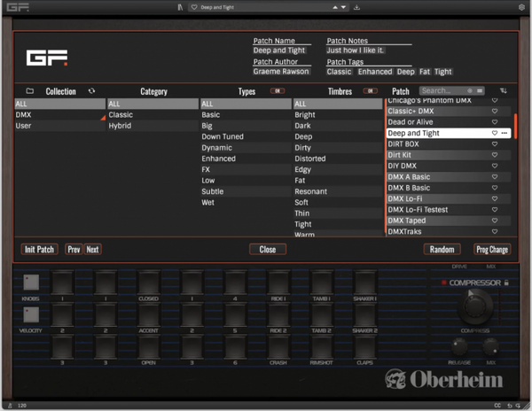The image size is (532, 411).
Task: Filter types by Down Tuned
Action: pos(246,136)
